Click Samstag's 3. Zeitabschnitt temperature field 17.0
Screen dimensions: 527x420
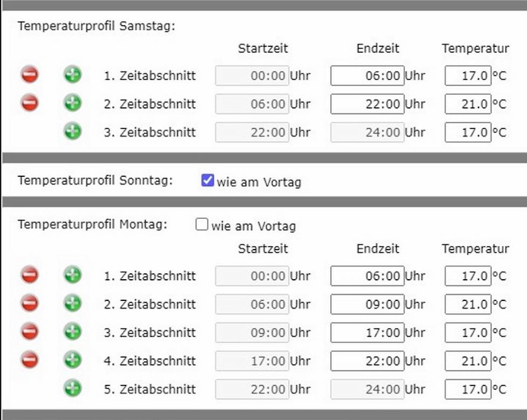468,132
